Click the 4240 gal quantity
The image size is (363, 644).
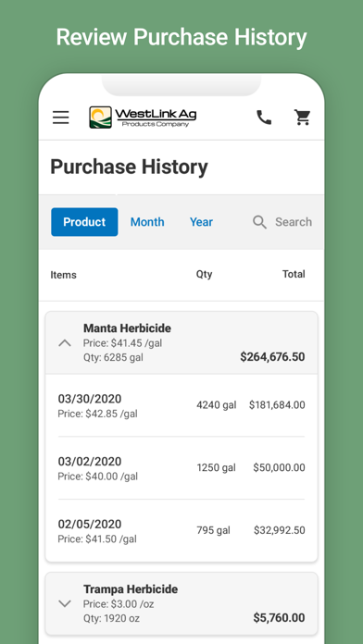pos(217,405)
